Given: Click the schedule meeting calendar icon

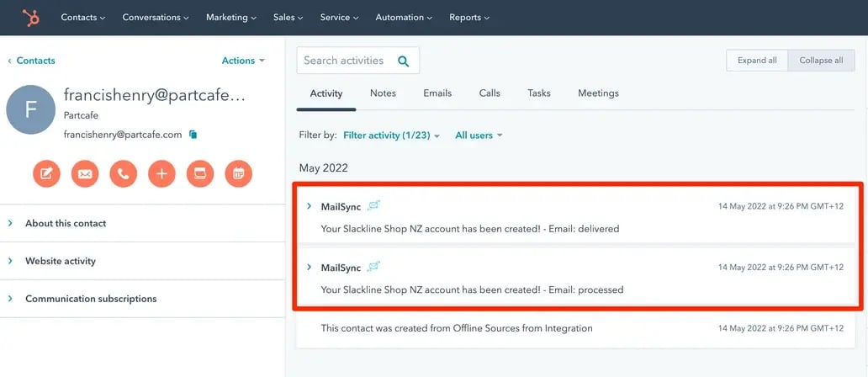Looking at the screenshot, I should point(239,174).
